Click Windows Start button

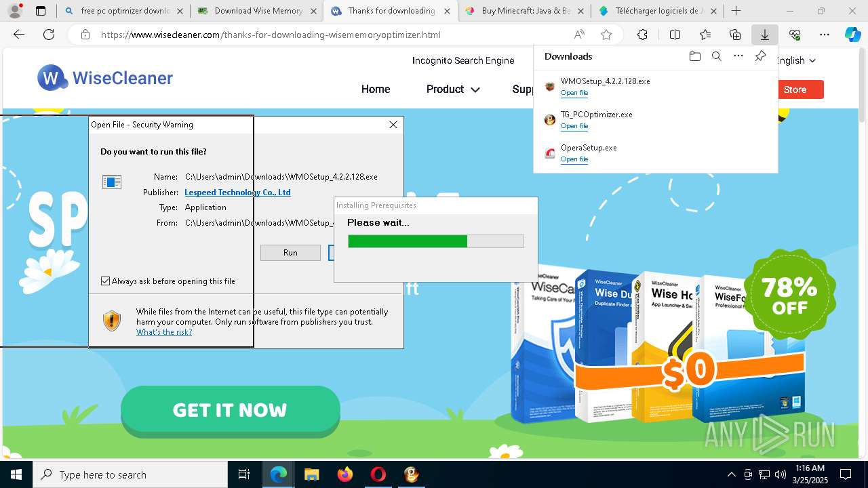16,474
